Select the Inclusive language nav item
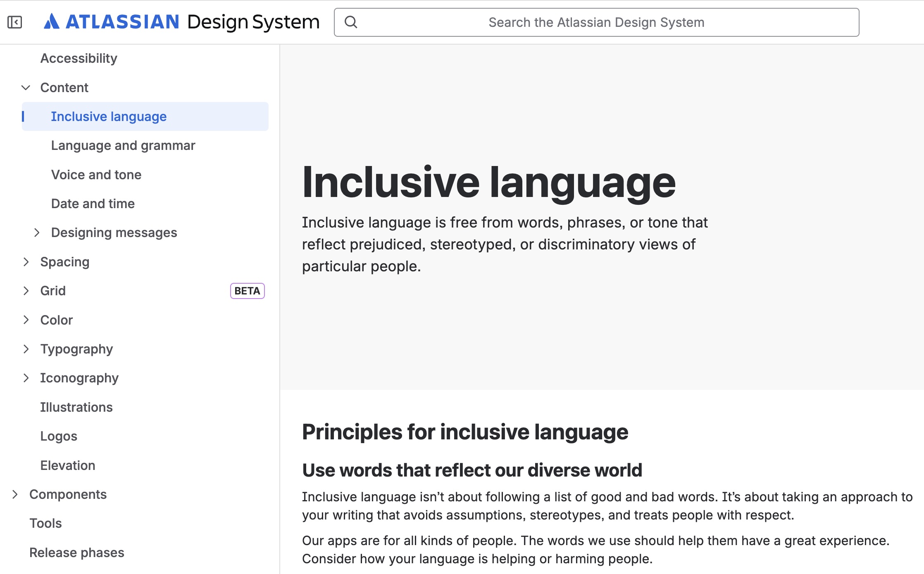This screenshot has height=574, width=924. pyautogui.click(x=145, y=116)
